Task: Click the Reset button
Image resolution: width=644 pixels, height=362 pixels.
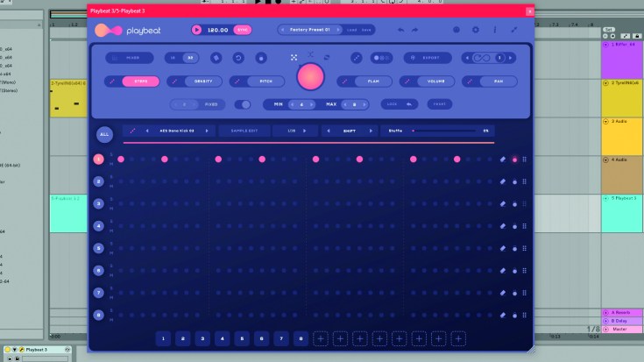Action: pos(440,104)
